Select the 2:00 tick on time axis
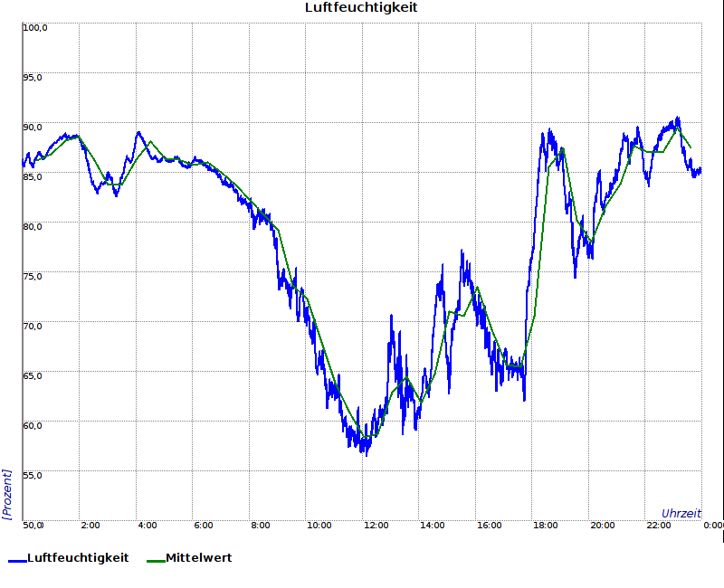Screen dimensions: 724x588 (x=90, y=525)
